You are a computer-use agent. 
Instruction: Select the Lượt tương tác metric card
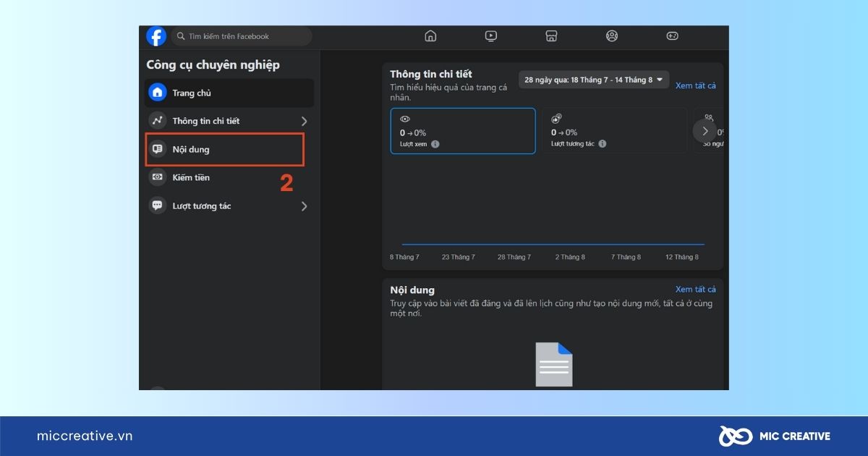pos(615,131)
